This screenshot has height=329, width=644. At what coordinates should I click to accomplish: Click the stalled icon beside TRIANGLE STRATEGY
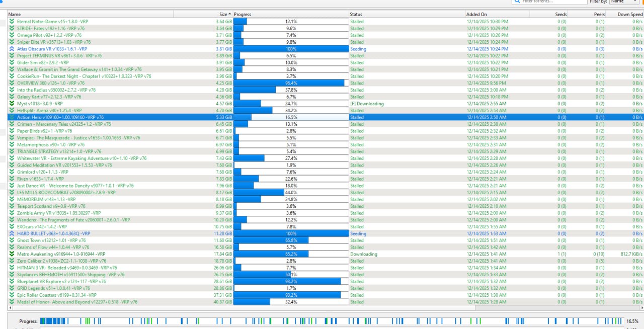pyautogui.click(x=12, y=151)
